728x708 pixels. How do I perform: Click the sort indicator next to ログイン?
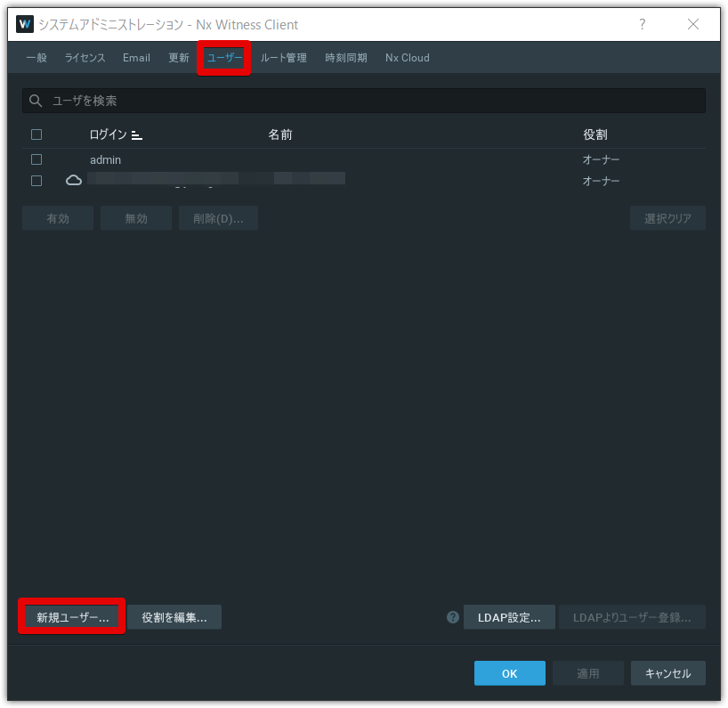[x=136, y=135]
